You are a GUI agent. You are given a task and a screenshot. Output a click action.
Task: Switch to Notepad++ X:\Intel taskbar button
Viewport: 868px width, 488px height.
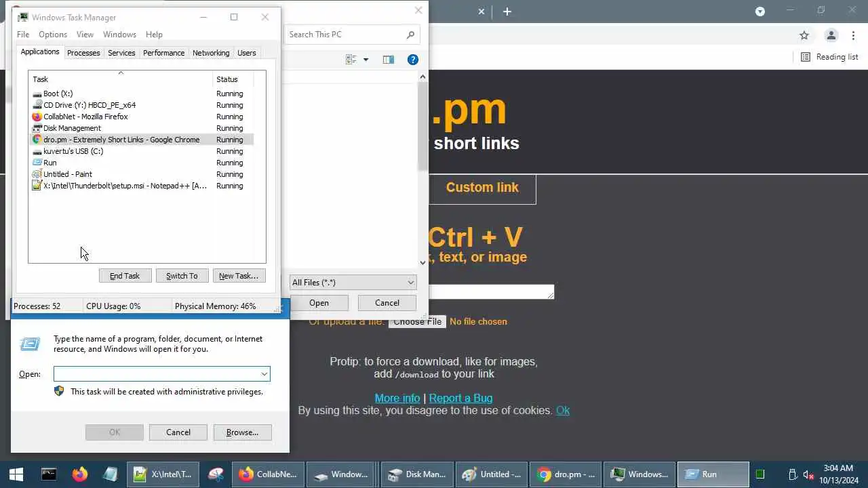tap(163, 474)
